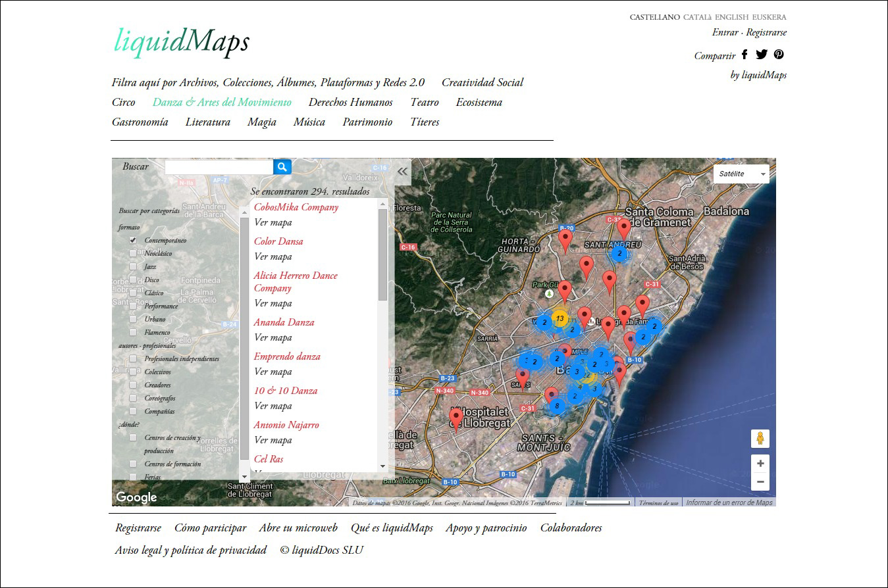
Task: Switch language to ENGLISH
Action: [x=731, y=17]
